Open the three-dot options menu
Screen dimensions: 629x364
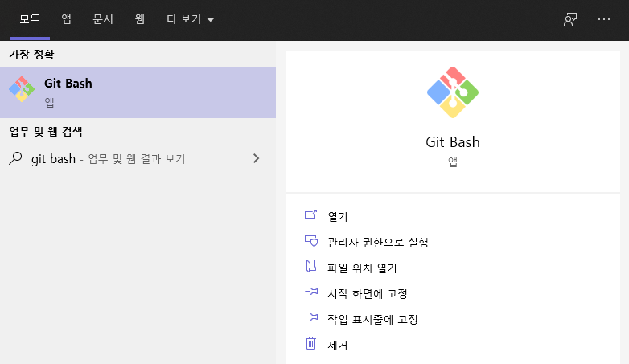(604, 19)
